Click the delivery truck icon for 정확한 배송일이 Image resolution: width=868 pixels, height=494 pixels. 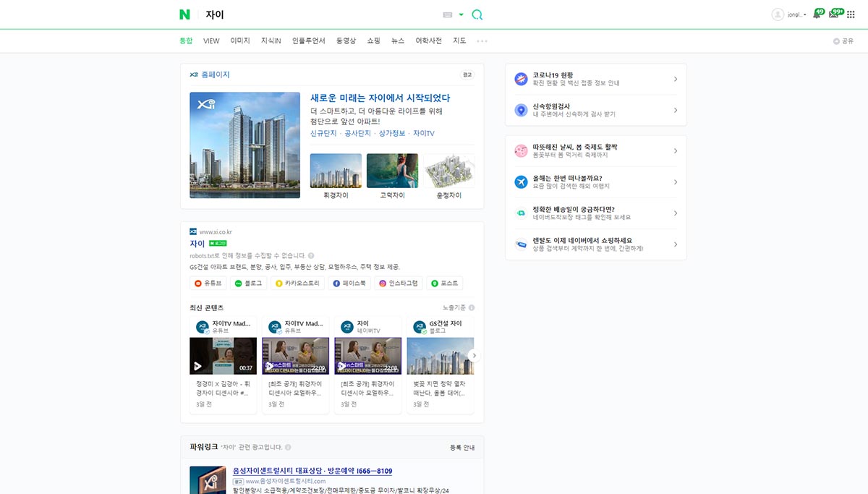521,213
